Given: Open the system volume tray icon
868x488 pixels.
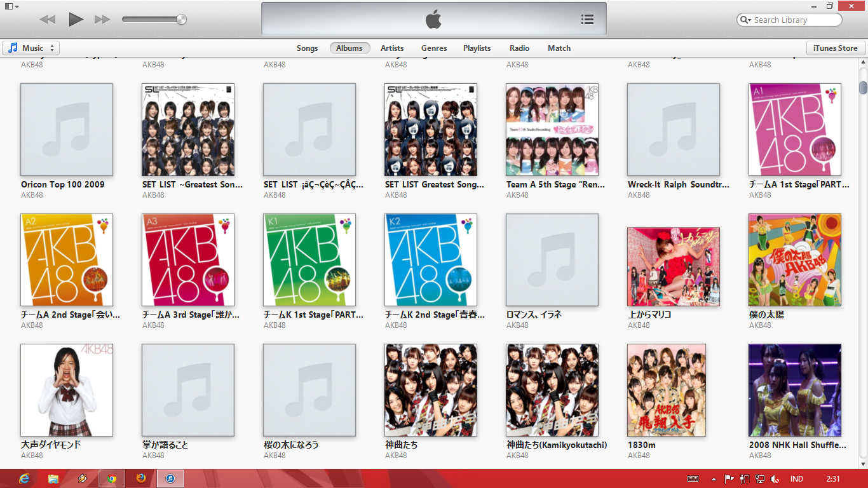Looking at the screenshot, I should (774, 479).
